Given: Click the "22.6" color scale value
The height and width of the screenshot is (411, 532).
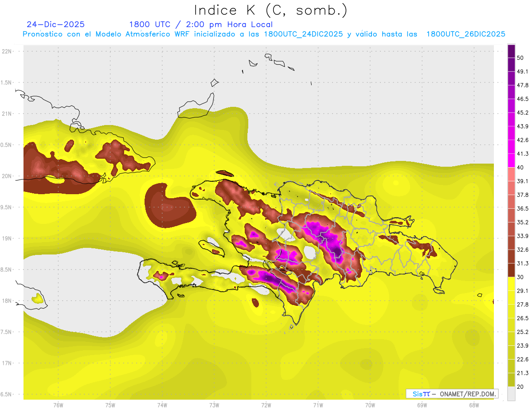Looking at the screenshot, I should tap(523, 360).
